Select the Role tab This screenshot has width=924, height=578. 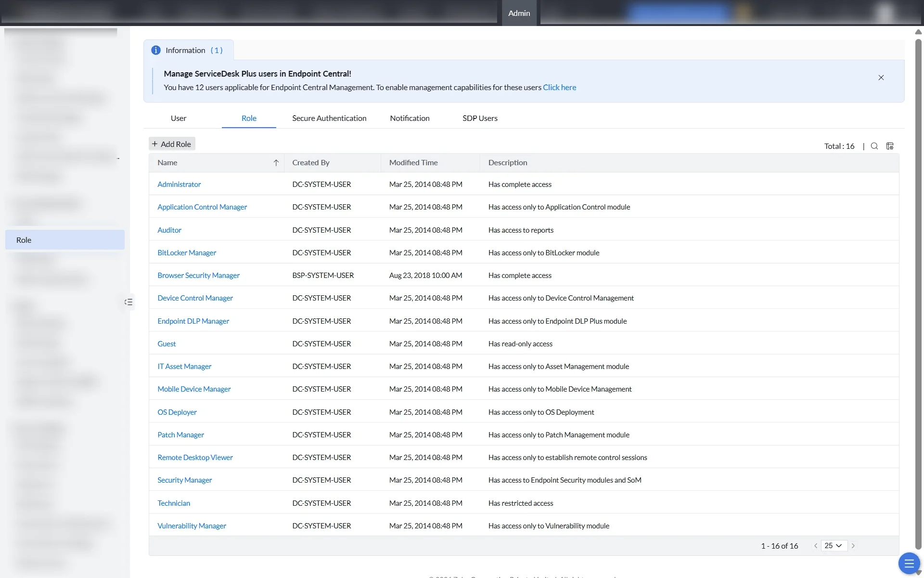click(249, 118)
